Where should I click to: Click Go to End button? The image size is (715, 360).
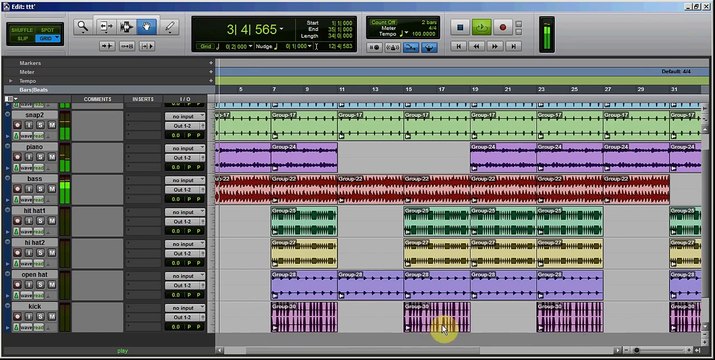click(x=513, y=46)
